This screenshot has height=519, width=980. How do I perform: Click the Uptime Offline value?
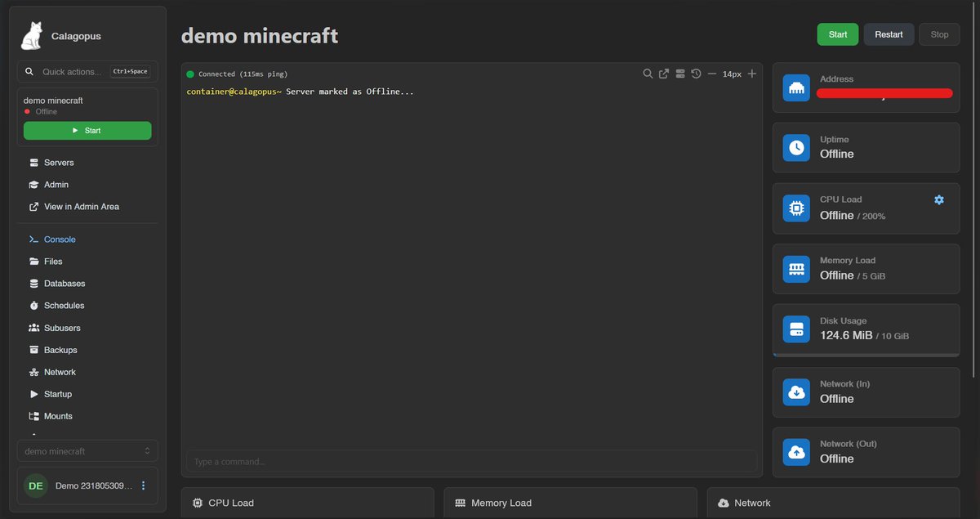[837, 154]
